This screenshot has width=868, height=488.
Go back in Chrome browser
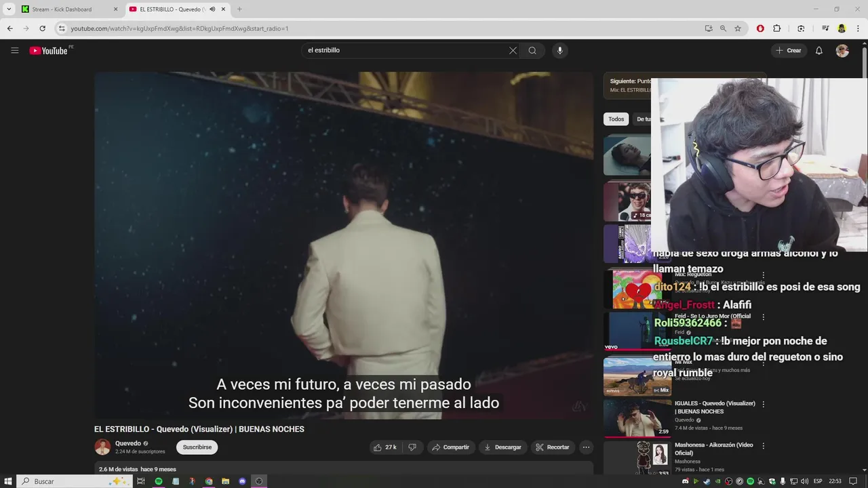(x=9, y=28)
